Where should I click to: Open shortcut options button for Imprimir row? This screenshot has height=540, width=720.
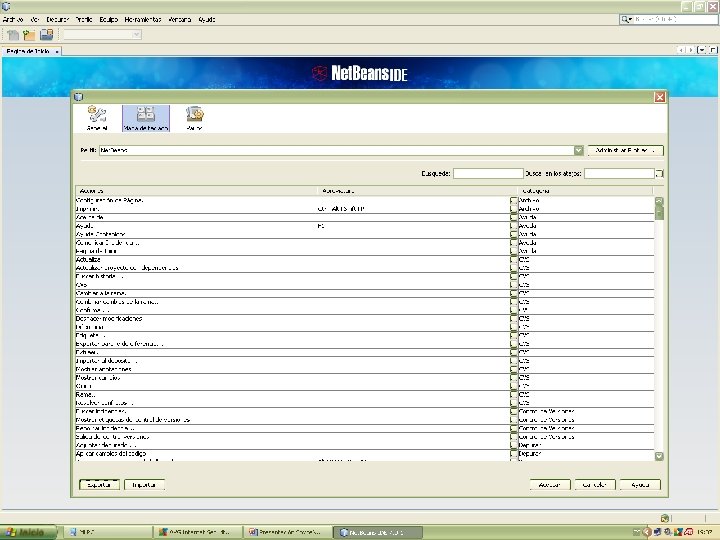click(x=513, y=209)
